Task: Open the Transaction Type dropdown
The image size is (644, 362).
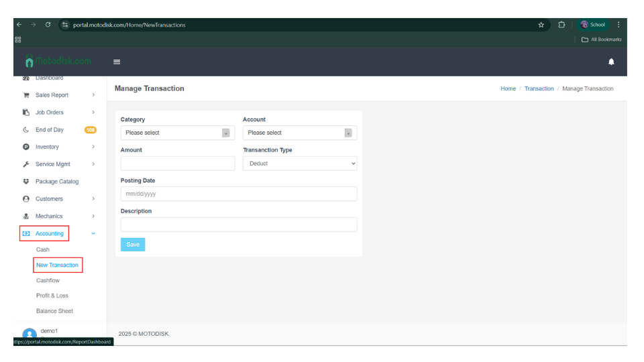Action: 299,164
